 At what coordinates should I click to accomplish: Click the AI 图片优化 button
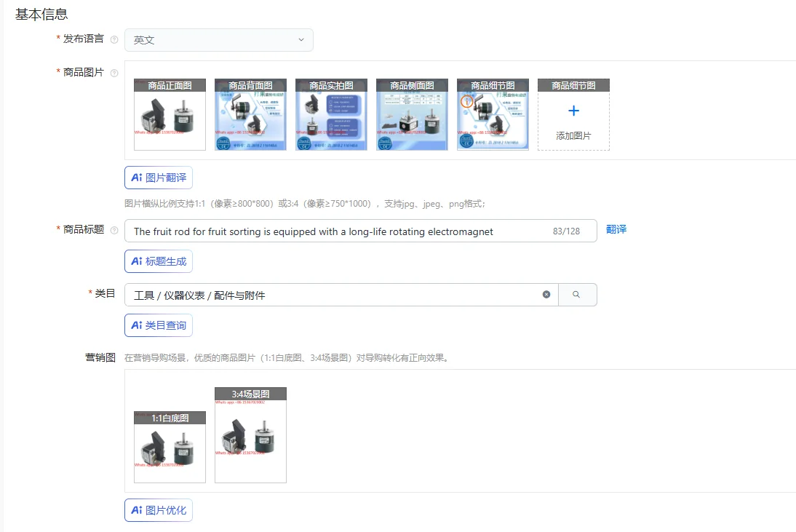pos(159,510)
